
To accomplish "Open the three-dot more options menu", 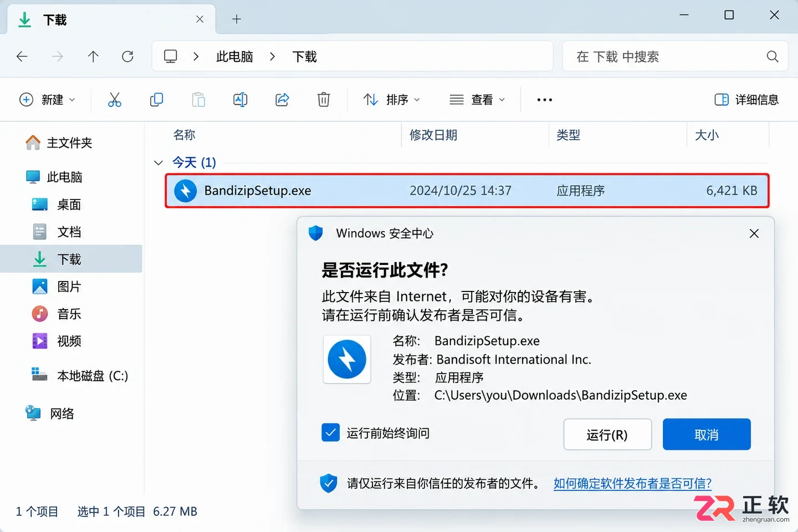I will tap(545, 100).
